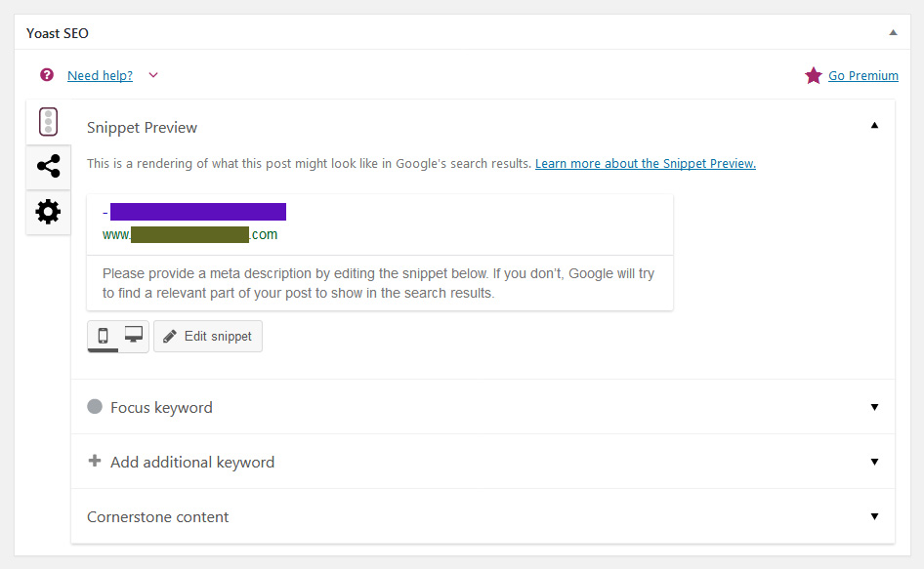Expand the Need help chevron arrow
This screenshot has height=569, width=924.
(153, 75)
